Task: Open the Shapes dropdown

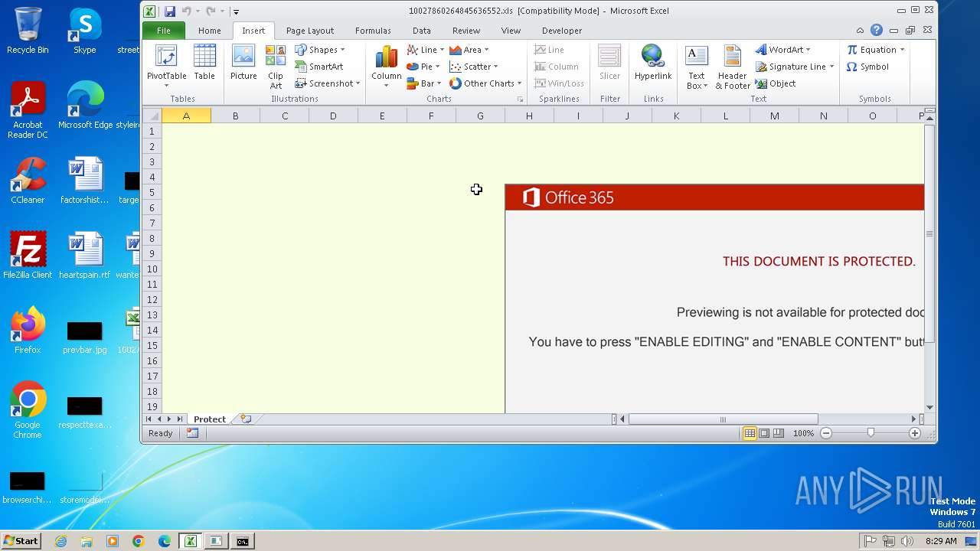Action: 320,50
